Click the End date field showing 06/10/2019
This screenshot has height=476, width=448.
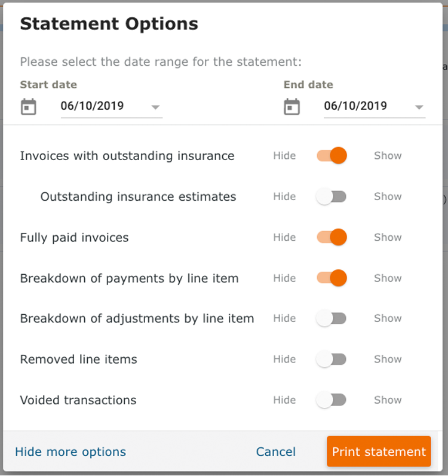[x=375, y=106]
